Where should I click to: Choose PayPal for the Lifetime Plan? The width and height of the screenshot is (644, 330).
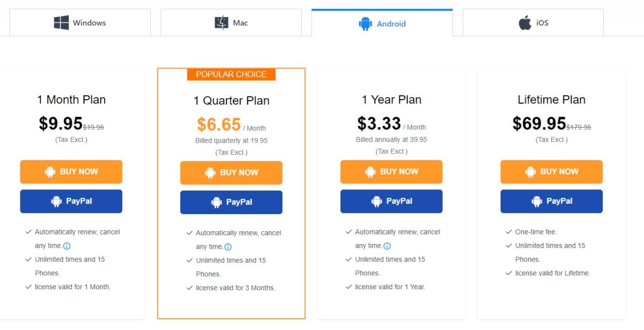point(552,201)
